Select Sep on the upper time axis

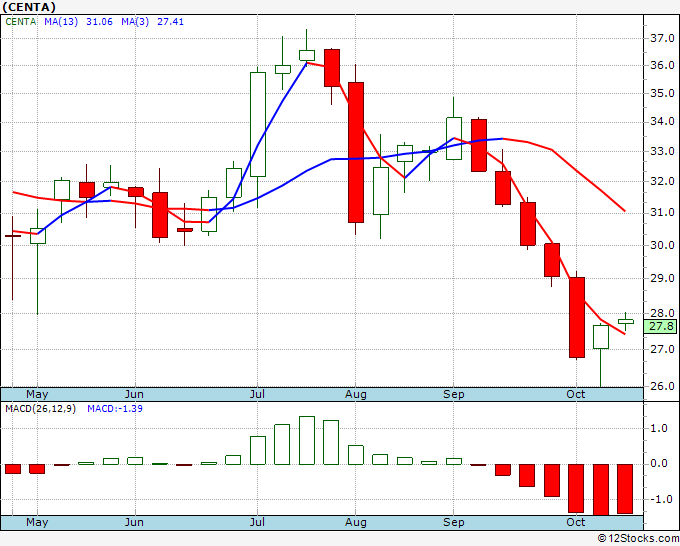pos(454,394)
